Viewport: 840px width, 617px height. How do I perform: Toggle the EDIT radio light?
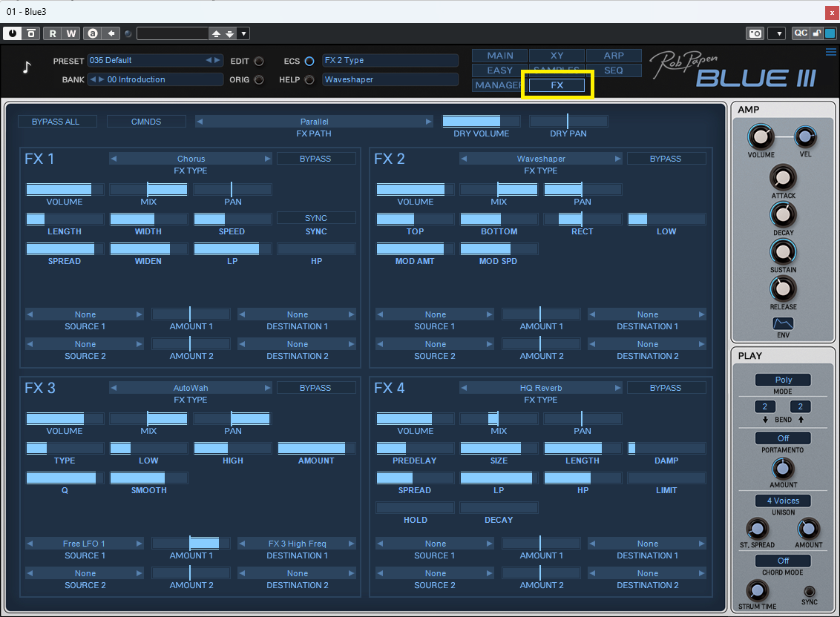(259, 61)
